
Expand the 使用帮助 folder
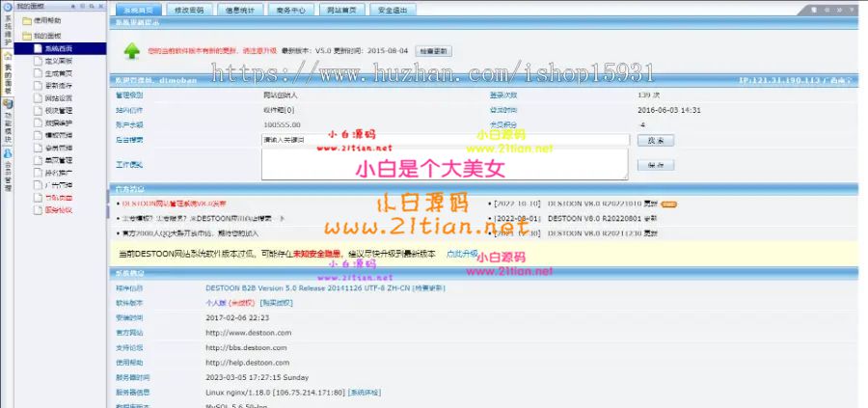[25, 20]
